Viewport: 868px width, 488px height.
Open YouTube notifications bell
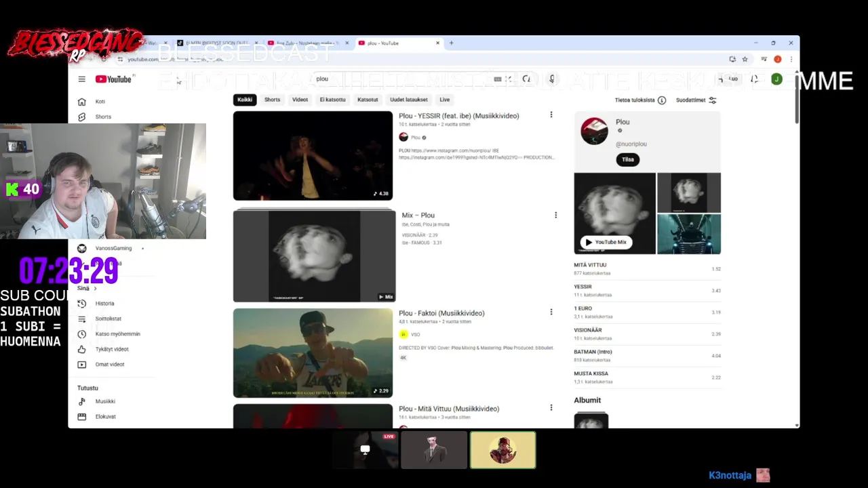click(x=754, y=79)
